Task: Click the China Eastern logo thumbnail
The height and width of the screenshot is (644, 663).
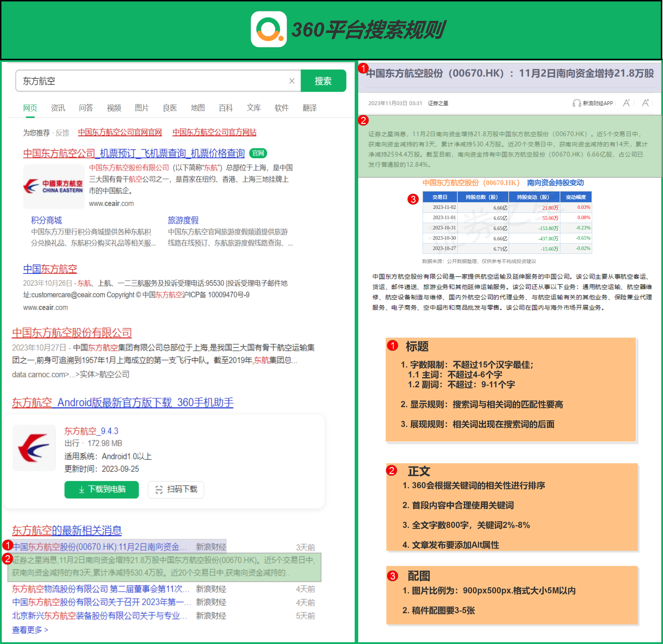Action: tap(54, 186)
